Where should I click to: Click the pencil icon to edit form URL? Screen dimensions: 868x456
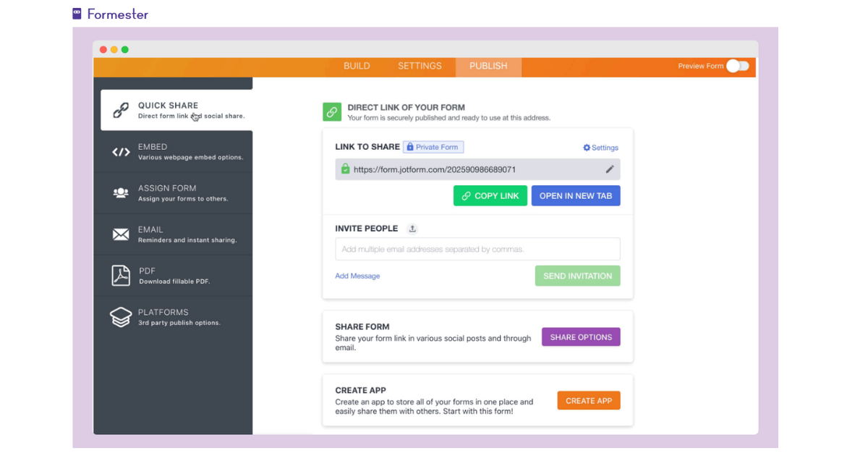pyautogui.click(x=610, y=169)
